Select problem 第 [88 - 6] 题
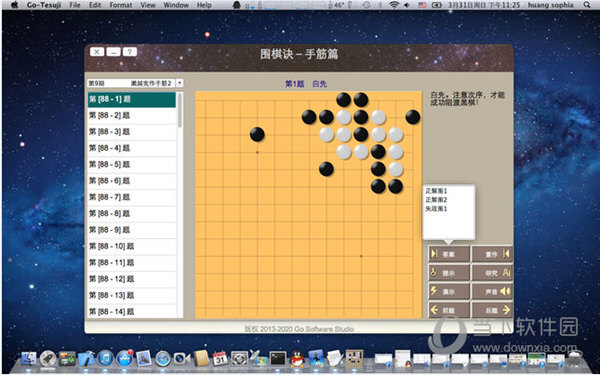The image size is (600, 375). 132,181
